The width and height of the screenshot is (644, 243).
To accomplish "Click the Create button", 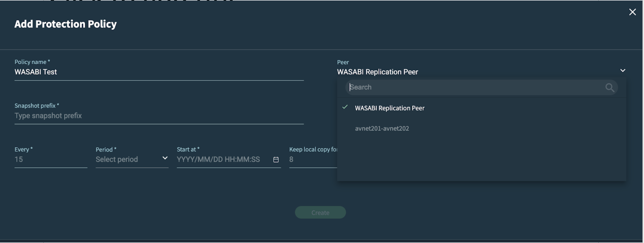I will click(320, 213).
